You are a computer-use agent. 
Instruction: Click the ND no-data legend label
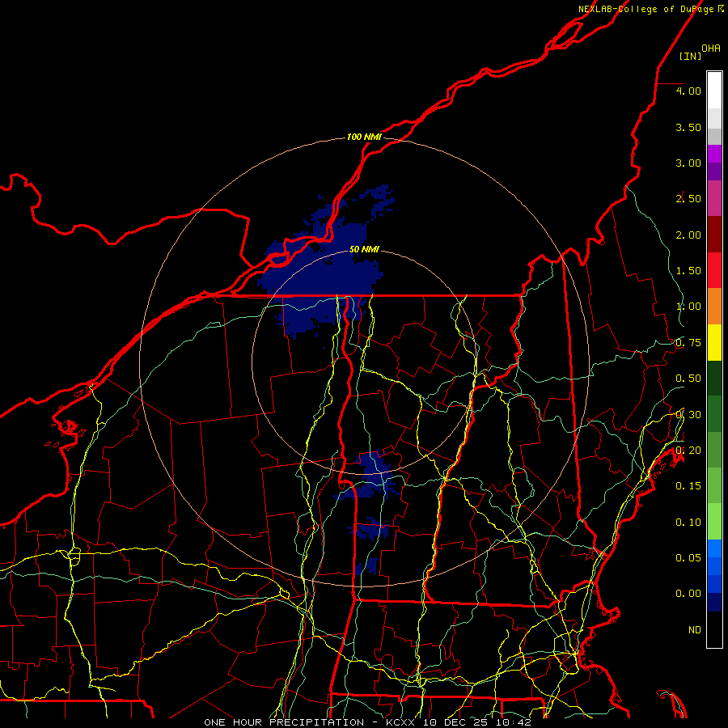(695, 630)
